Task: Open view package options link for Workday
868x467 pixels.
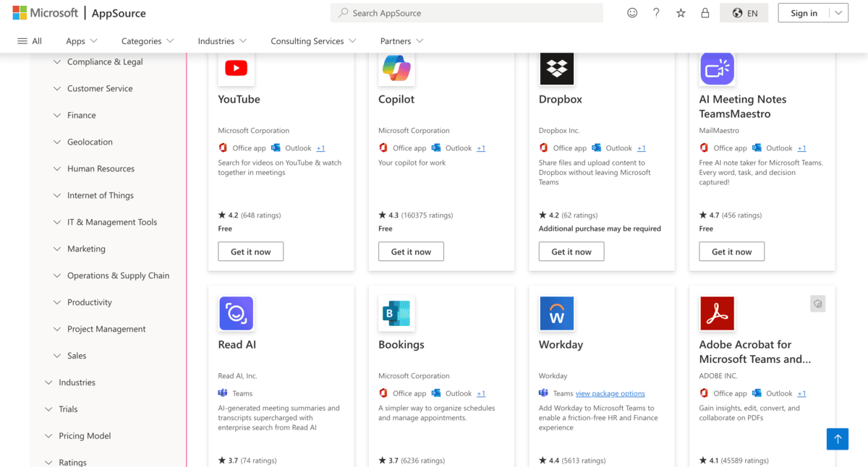Action: point(610,393)
